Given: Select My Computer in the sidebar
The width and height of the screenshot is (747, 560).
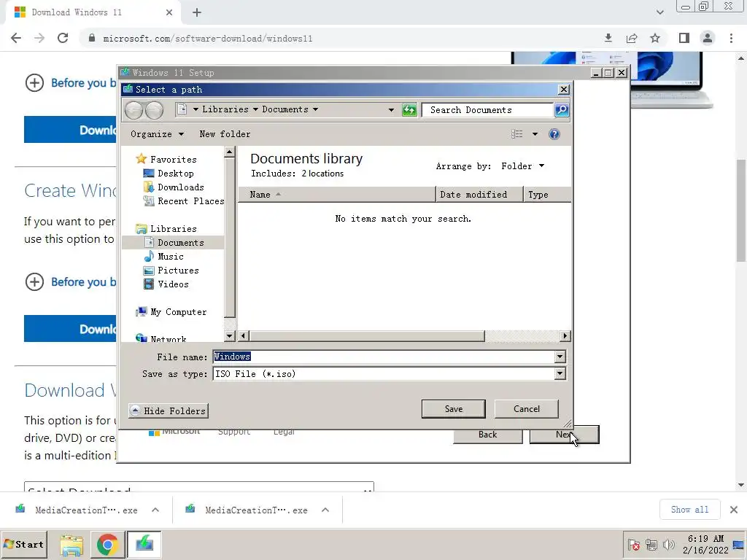Looking at the screenshot, I should (x=178, y=312).
